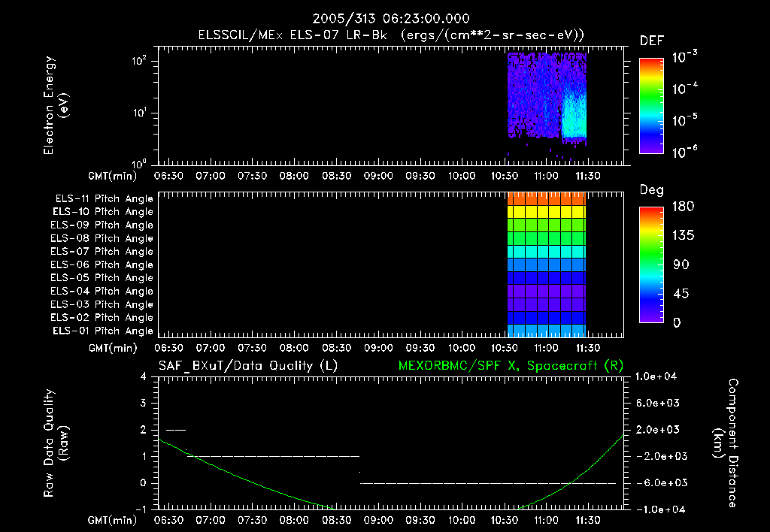The width and height of the screenshot is (770, 532).
Task: Click 07:30 tick under the data quality panel
Action: [x=253, y=520]
